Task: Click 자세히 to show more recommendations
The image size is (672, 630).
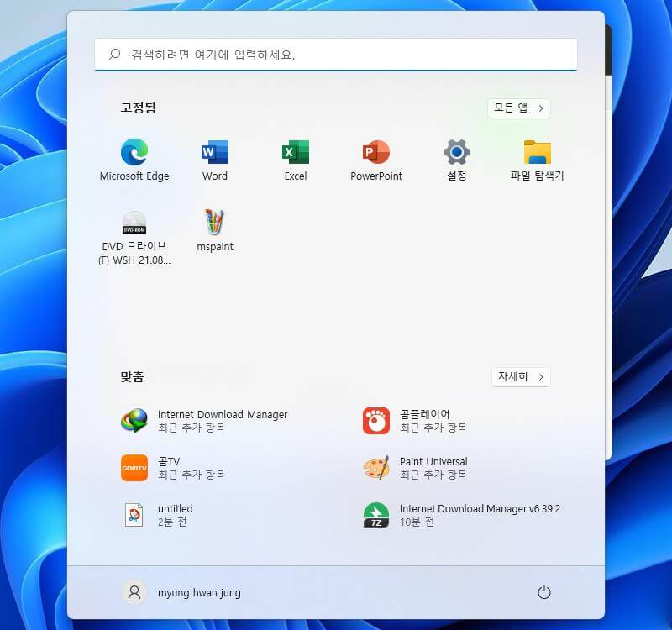Action: [x=521, y=376]
